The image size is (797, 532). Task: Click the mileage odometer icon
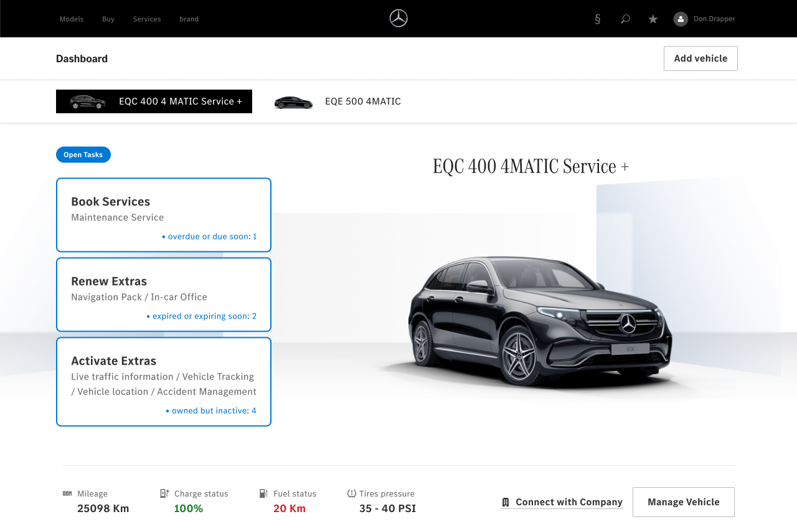pos(67,493)
